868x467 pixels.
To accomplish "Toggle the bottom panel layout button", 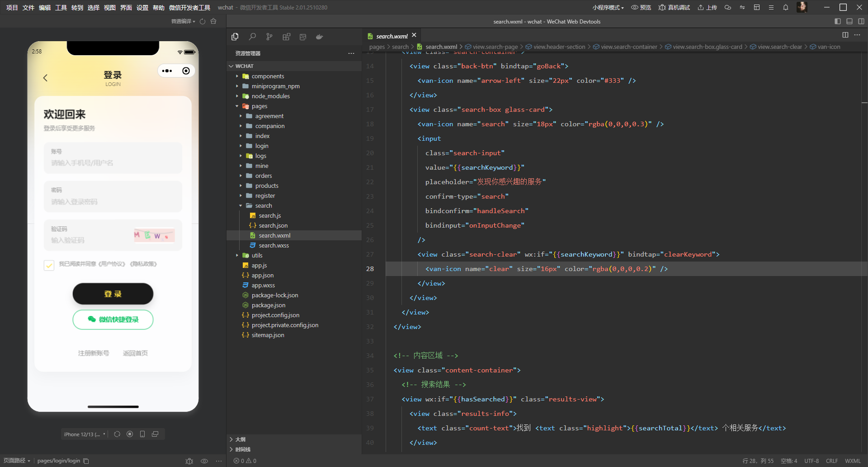I will 849,21.
